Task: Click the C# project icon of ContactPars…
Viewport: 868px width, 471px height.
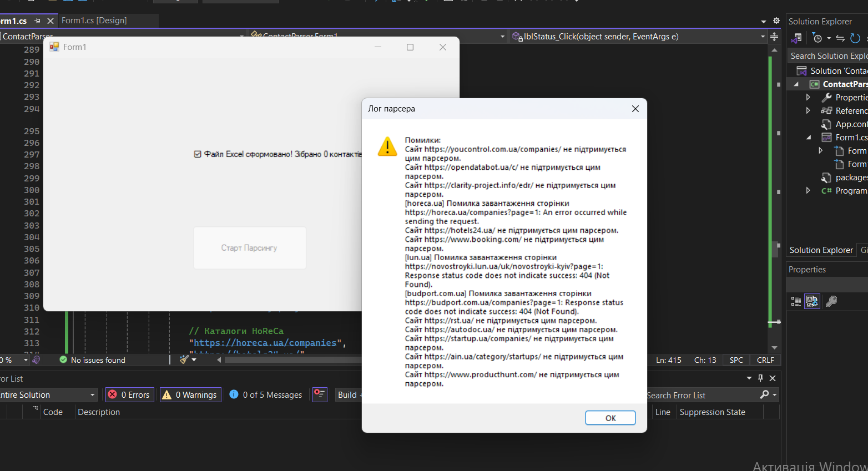Action: 814,84
